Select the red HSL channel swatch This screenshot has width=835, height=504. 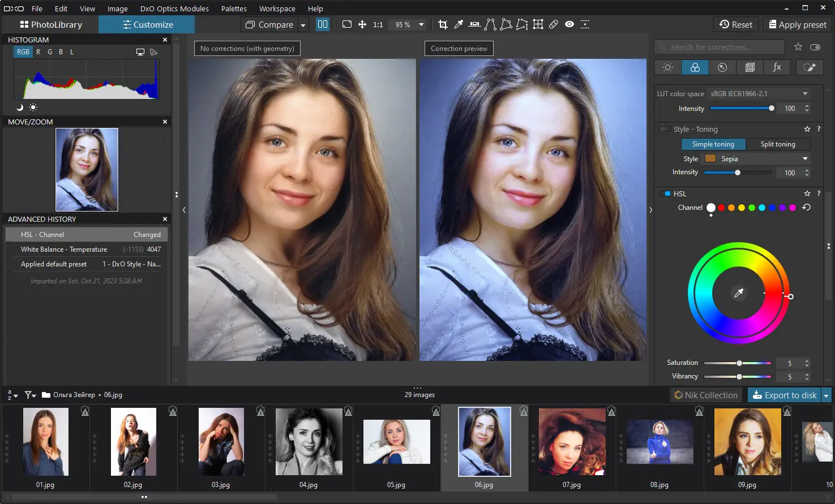(x=721, y=208)
